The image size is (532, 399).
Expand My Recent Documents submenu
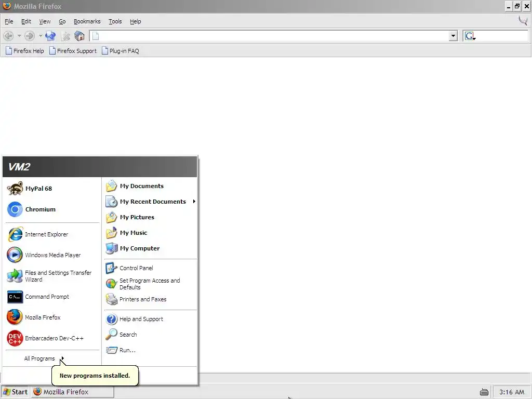point(150,202)
